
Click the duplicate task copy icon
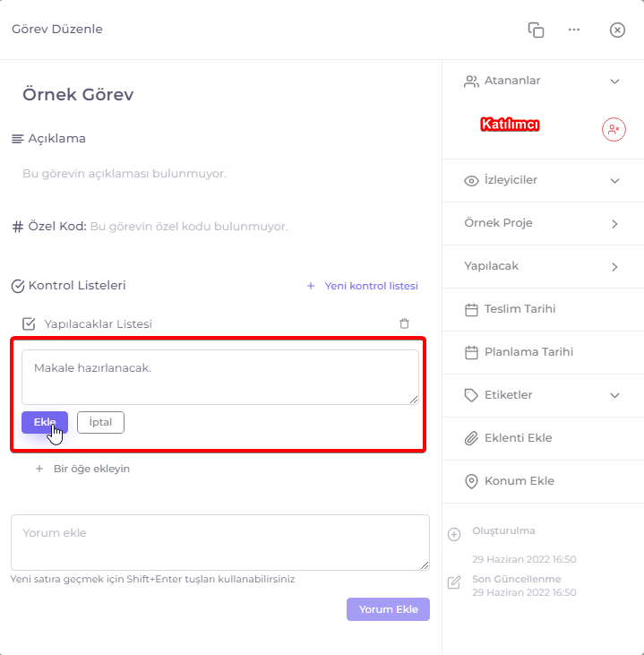[536, 30]
